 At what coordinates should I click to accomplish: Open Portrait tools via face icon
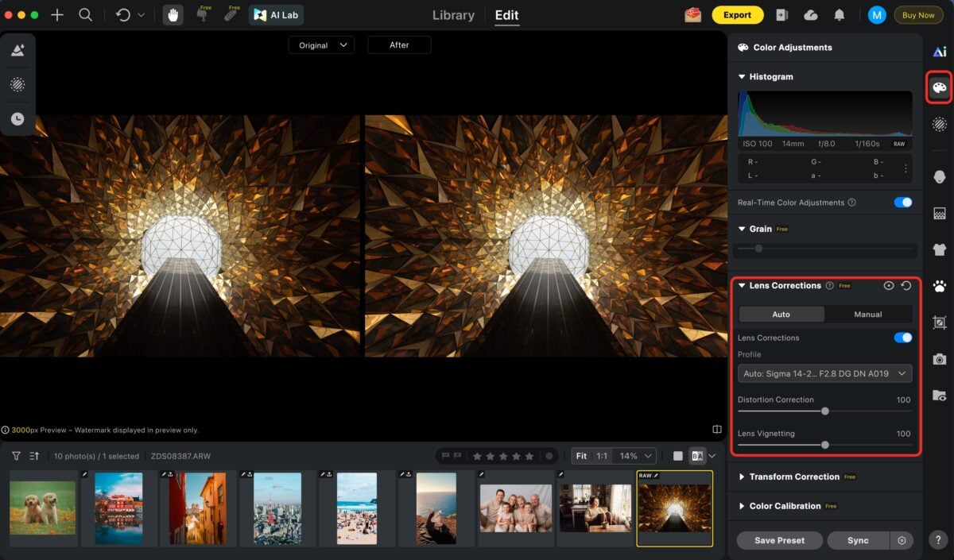(x=939, y=176)
